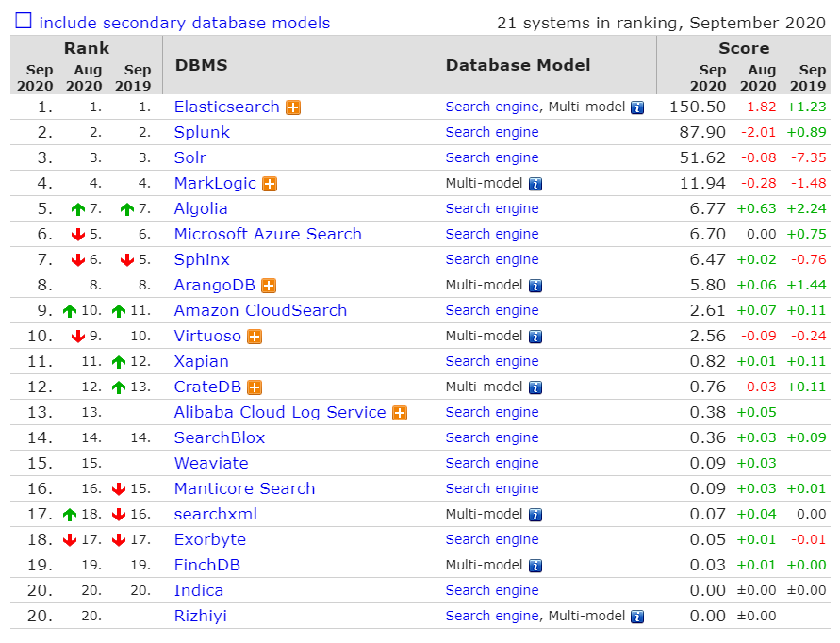Click the red down arrow beside Sphinx's Aug rank 6
The image size is (840, 643).
(78, 260)
